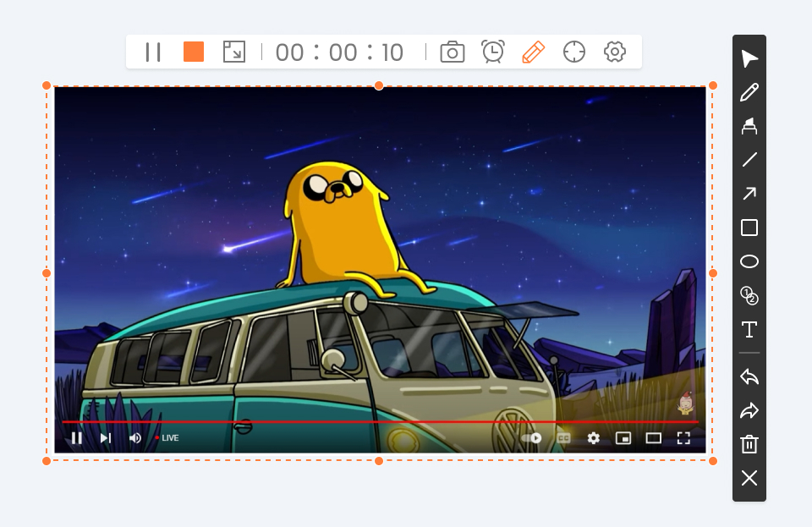Screen dimensions: 812x527
Task: Open the recorder settings gear
Action: point(614,52)
